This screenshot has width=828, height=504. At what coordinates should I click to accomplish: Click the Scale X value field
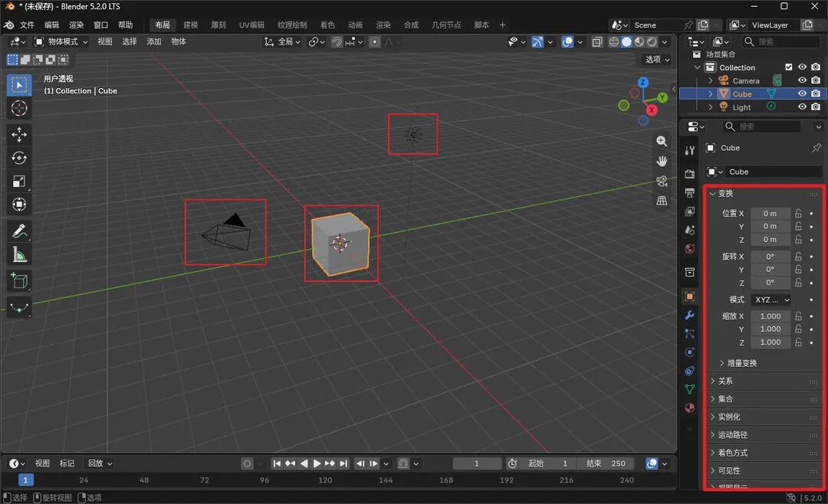tap(771, 316)
